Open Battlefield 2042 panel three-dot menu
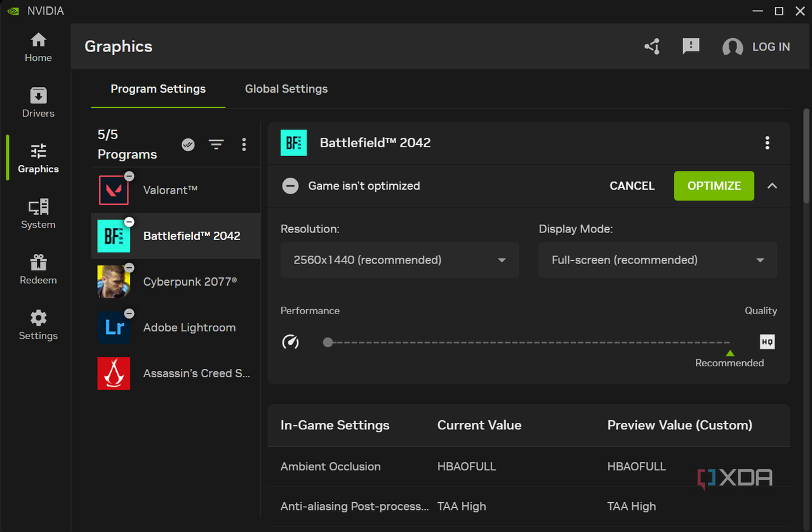 [x=768, y=143]
